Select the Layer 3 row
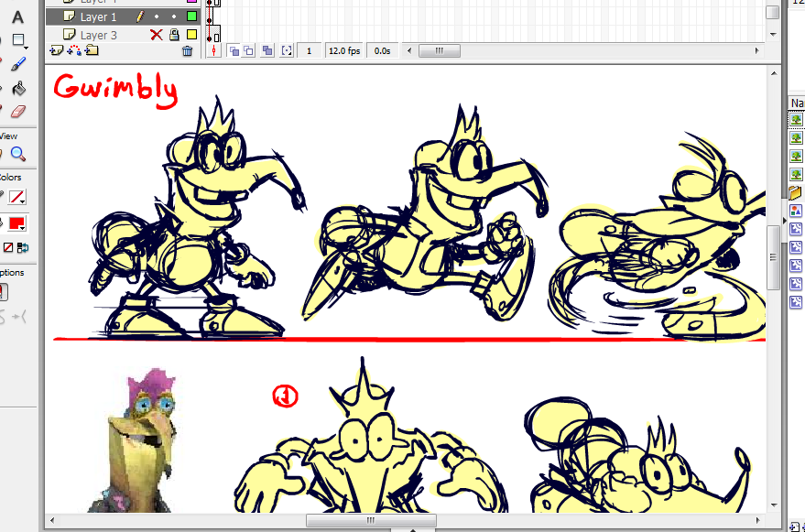 123,35
